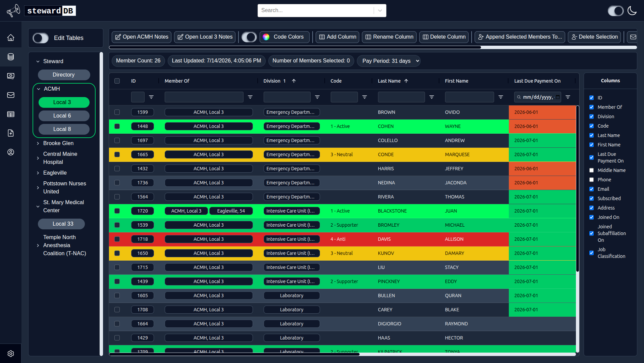Click the moon dark mode icon
This screenshot has width=644, height=363.
[x=632, y=11]
